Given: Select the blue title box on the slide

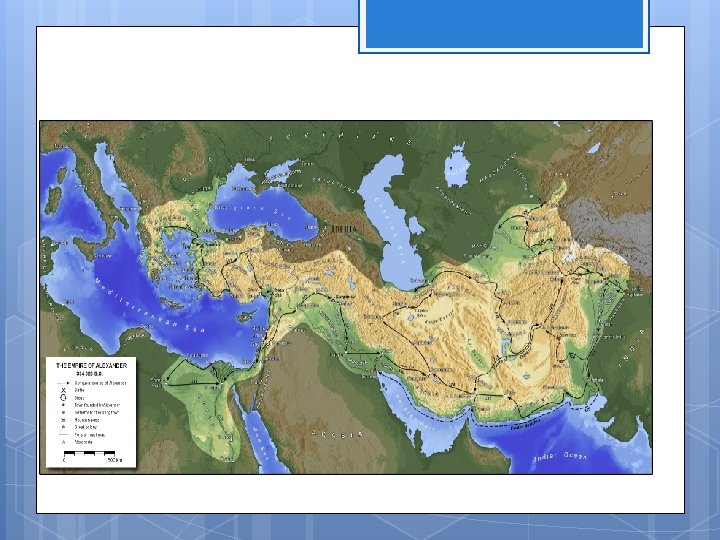Looking at the screenshot, I should coord(504,24).
